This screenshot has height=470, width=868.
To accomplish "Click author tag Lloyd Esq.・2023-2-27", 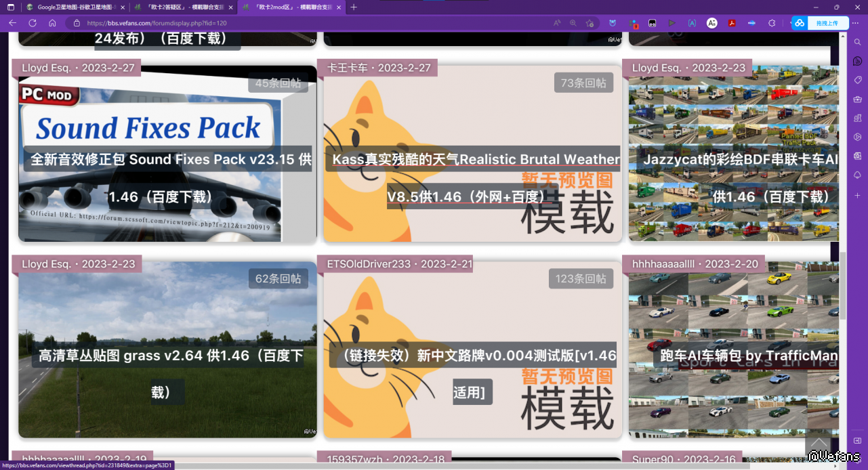I will pos(77,68).
